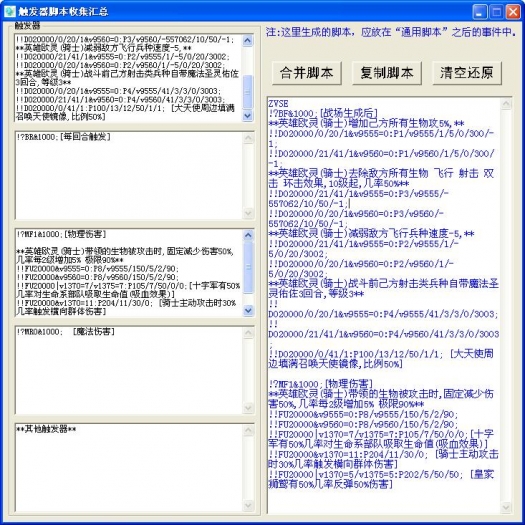Click the !?MF1&1000;[物理伤害] line in the left box
The width and height of the screenshot is (525, 525).
click(61, 234)
